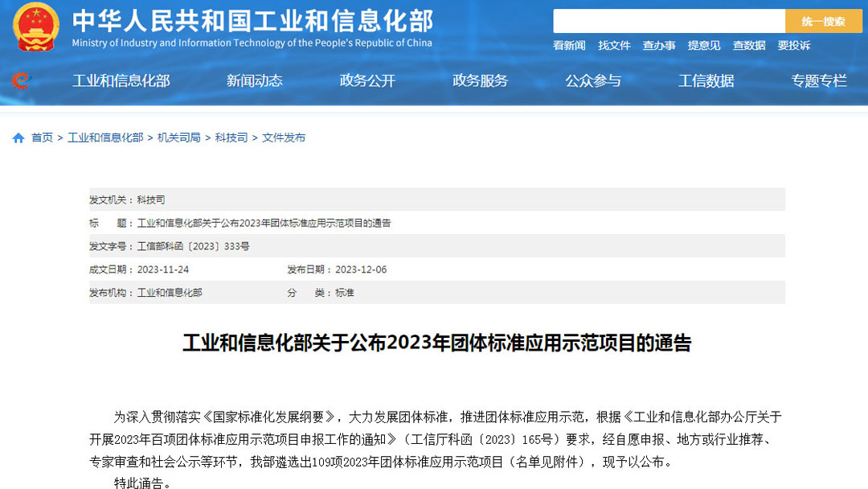The width and height of the screenshot is (868, 489).
Task: Select the 查办事 quick link
Action: click(x=659, y=46)
